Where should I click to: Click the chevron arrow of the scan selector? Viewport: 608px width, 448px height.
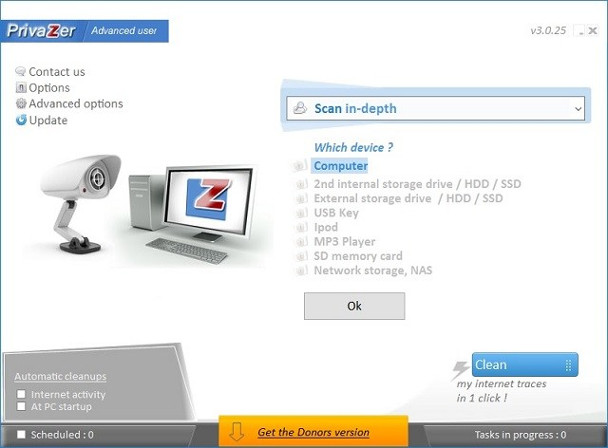(x=578, y=109)
